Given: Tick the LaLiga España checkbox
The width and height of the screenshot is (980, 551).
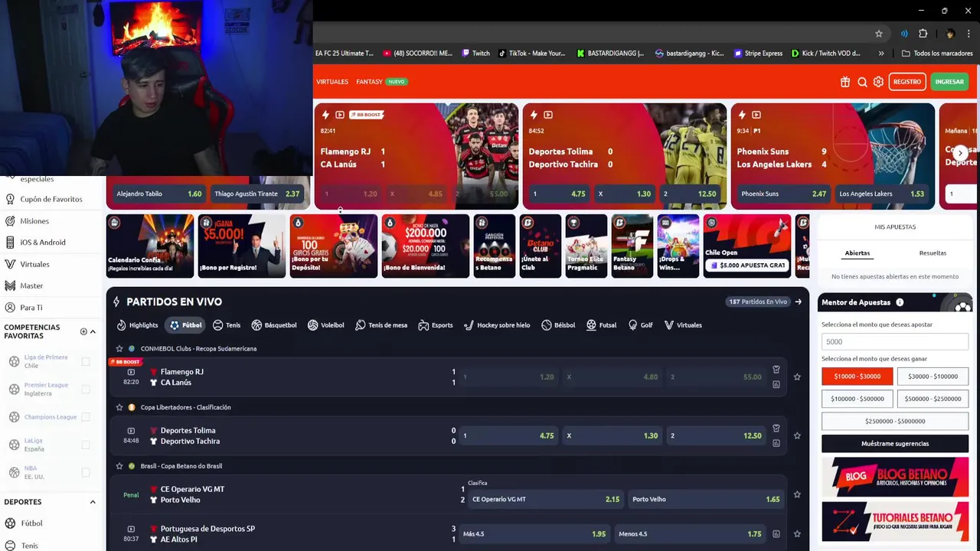Looking at the screenshot, I should pos(86,445).
